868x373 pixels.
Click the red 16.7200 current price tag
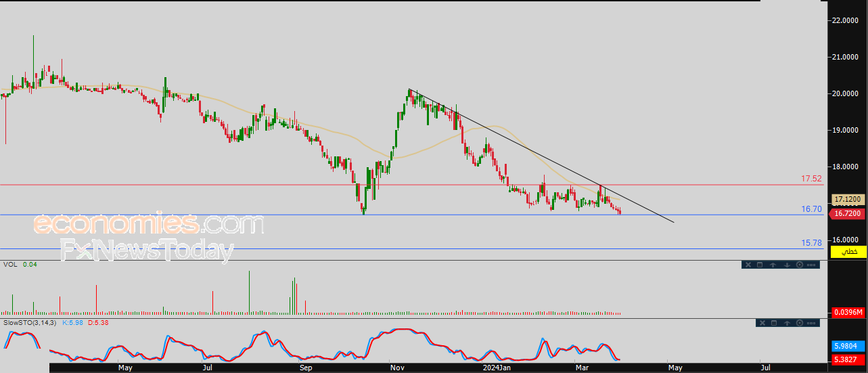tap(848, 213)
